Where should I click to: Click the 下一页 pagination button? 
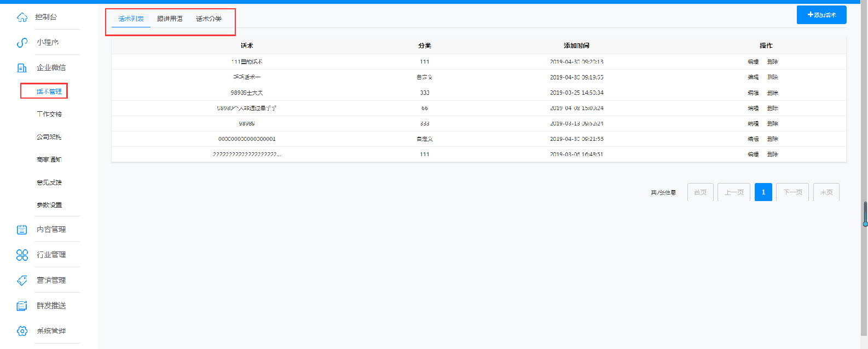(x=792, y=192)
